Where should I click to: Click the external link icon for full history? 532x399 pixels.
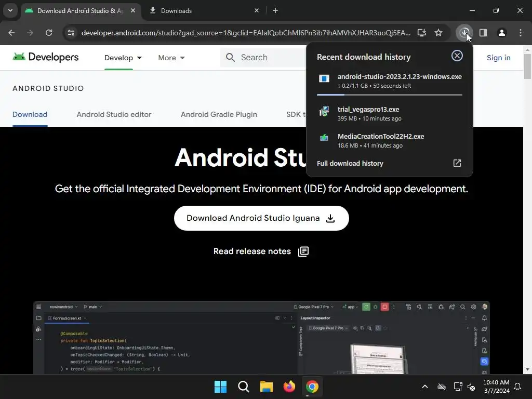click(457, 163)
